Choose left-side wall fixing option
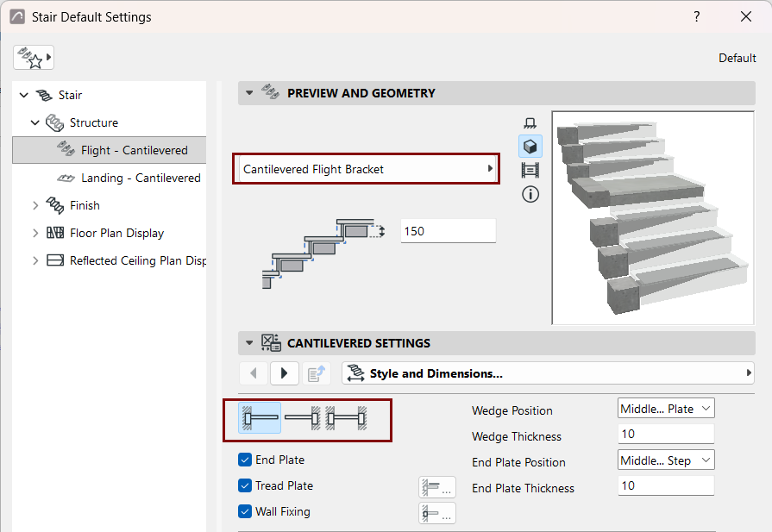772x532 pixels. [260, 418]
